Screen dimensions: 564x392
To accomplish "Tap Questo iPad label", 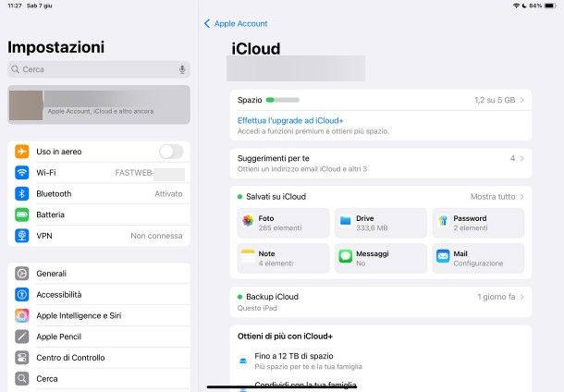I will (257, 308).
